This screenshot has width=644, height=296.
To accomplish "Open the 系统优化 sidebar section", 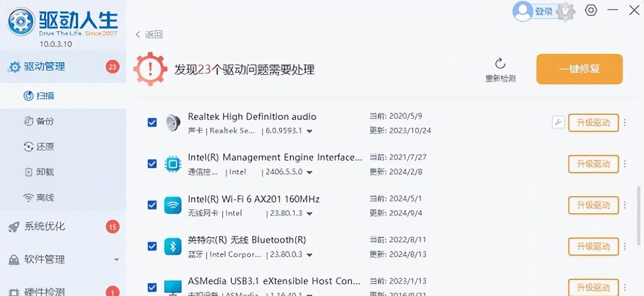I will tap(63, 227).
